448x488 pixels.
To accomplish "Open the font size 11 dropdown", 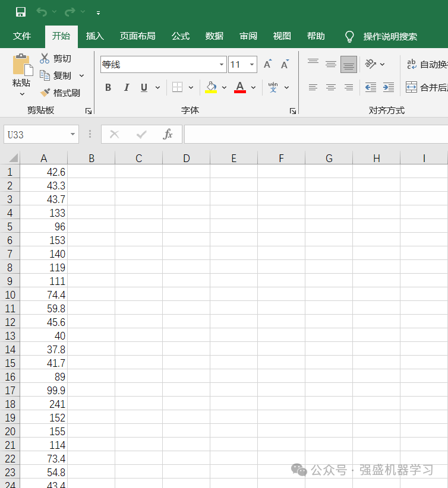I will pos(252,65).
